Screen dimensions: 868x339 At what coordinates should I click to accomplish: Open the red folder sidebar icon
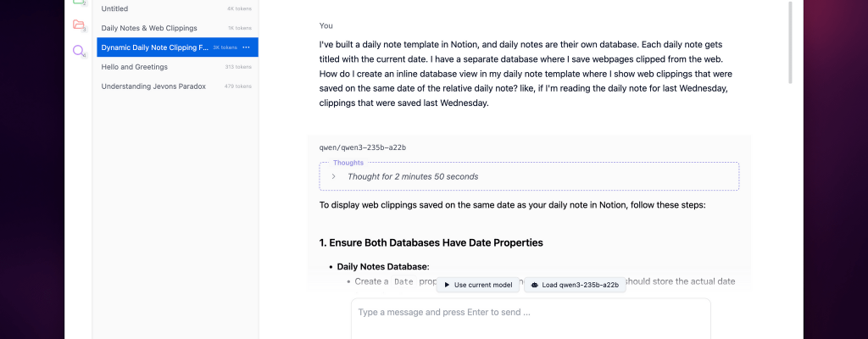tap(79, 25)
